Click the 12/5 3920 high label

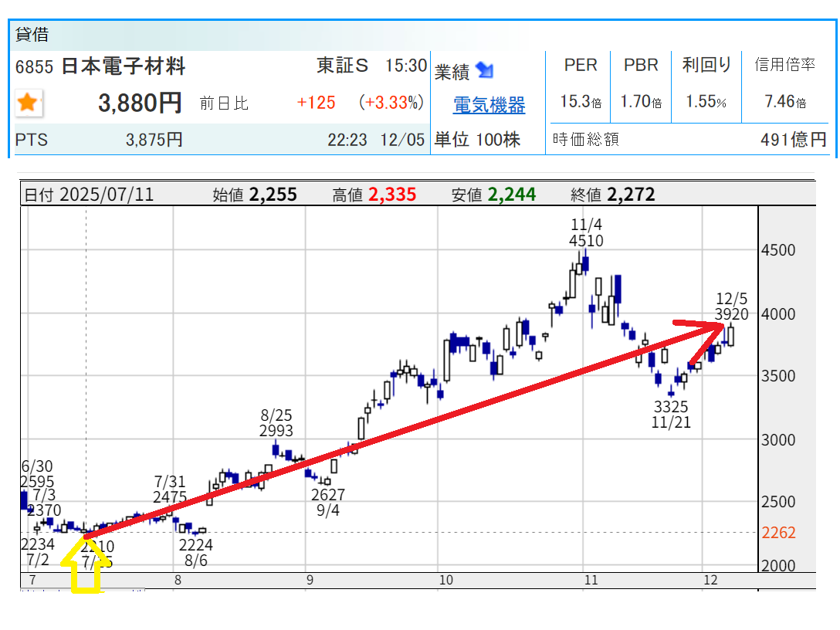(731, 306)
